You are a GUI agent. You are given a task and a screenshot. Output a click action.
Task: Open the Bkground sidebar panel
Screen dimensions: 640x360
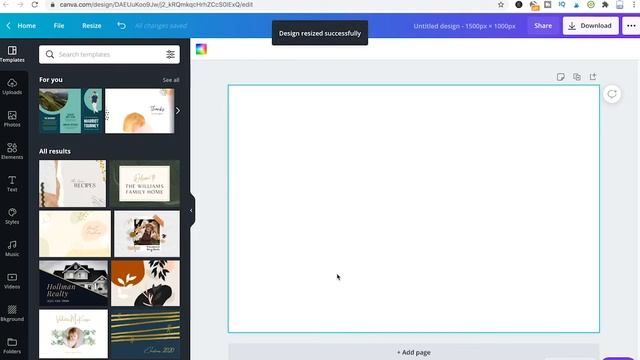point(12,313)
